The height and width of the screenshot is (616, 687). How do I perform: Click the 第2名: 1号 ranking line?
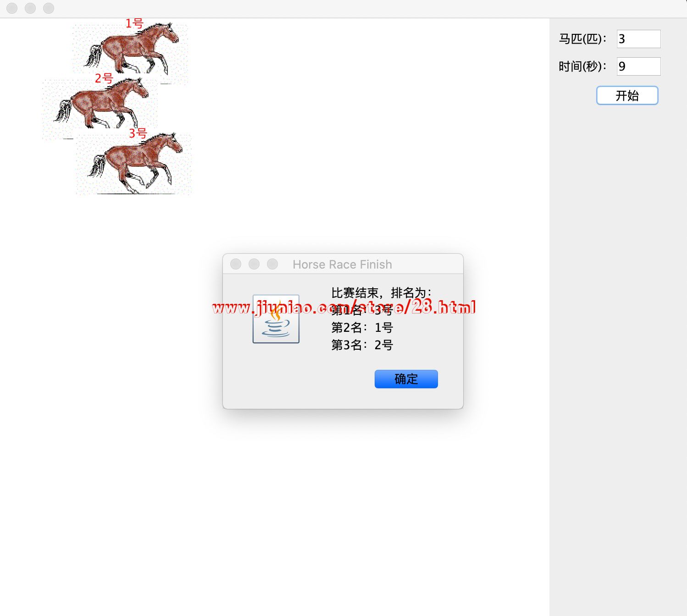point(362,328)
